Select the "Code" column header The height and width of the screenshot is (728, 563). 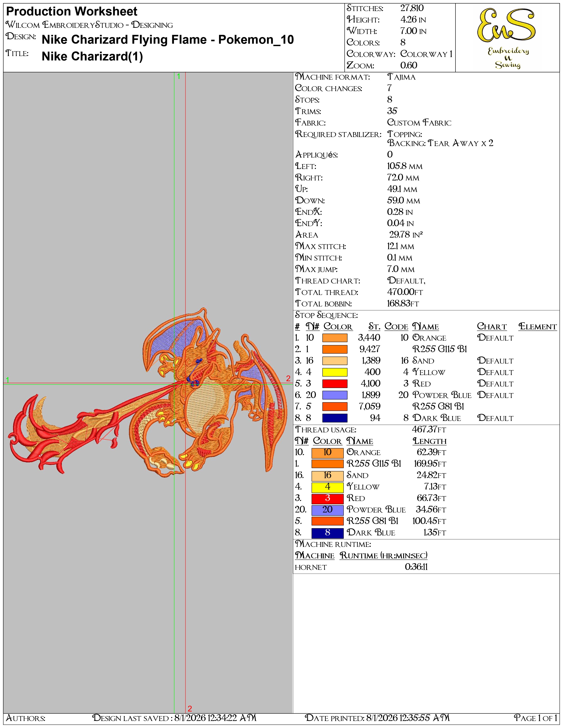tap(396, 327)
